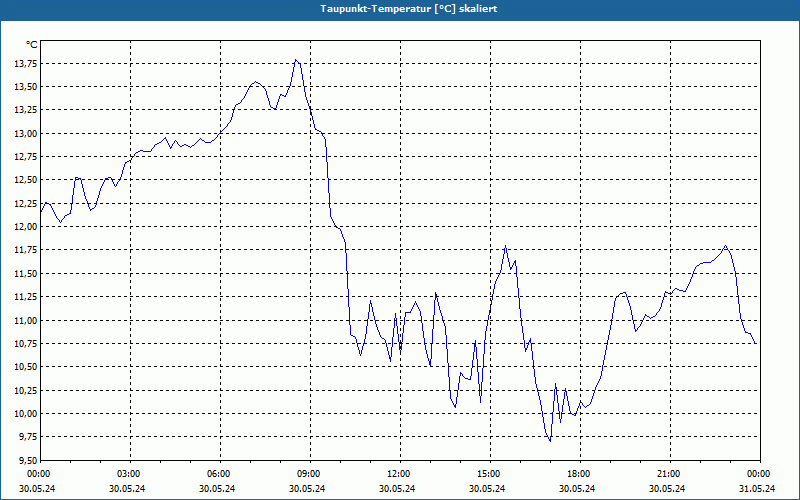Click the curve's lowest point below 9,75
Image resolution: width=800 pixels, height=500 pixels.
550,441
